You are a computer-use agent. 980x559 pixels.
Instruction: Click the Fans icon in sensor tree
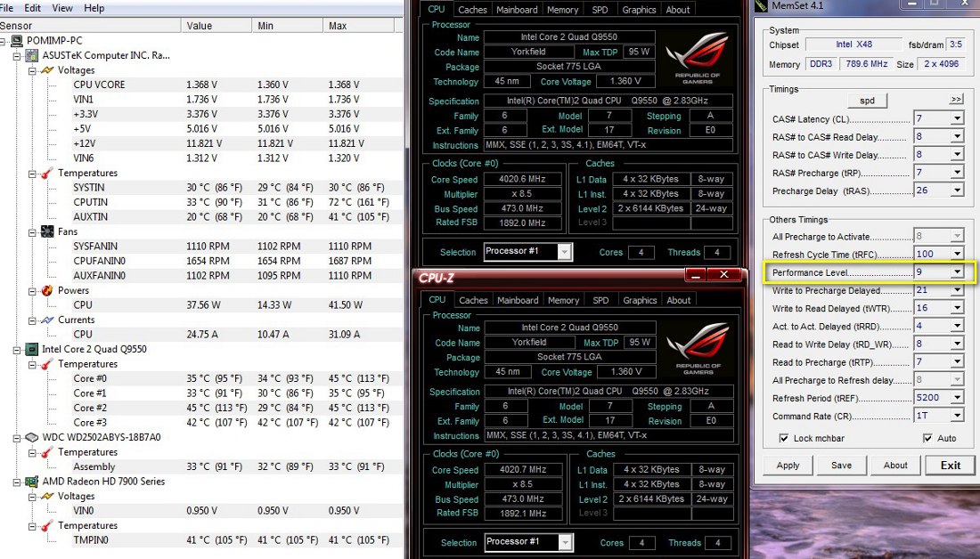(x=47, y=231)
